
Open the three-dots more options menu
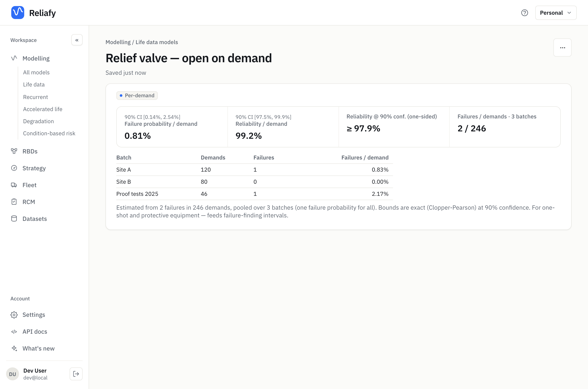(x=562, y=47)
